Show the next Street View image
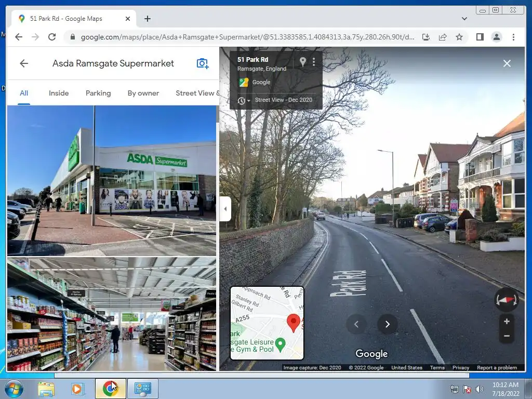Screen dimensions: 532x399 click(x=388, y=324)
